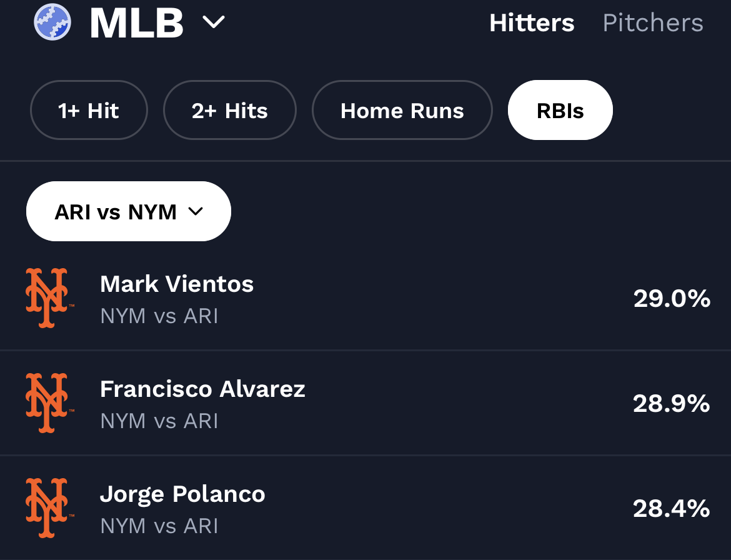This screenshot has width=731, height=560.
Task: Click the Mets logo beside Francisco Alvarez
Action: 49,403
